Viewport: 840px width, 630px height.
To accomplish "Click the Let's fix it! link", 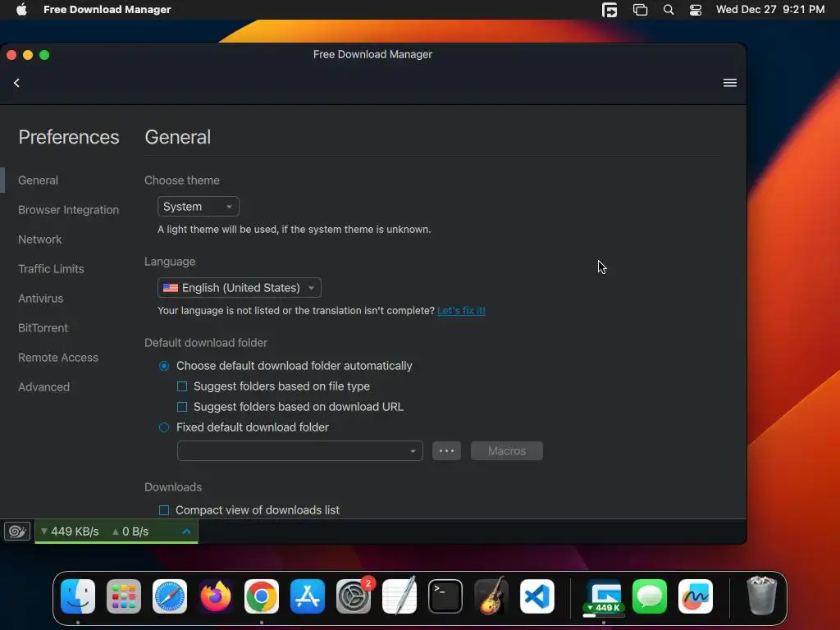I will [x=461, y=311].
